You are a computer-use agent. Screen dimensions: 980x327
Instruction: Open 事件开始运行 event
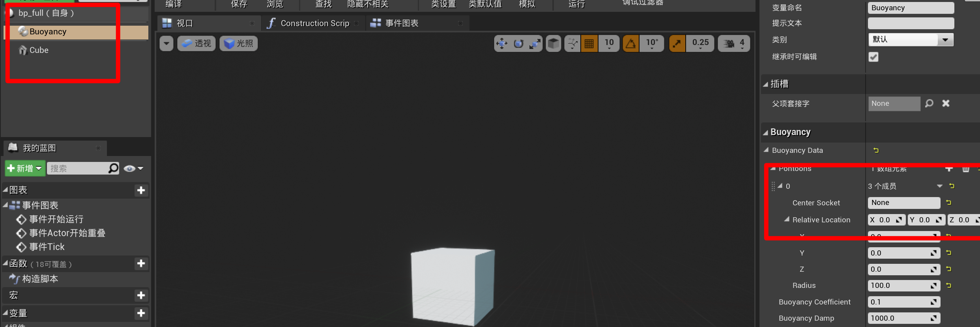coord(56,219)
